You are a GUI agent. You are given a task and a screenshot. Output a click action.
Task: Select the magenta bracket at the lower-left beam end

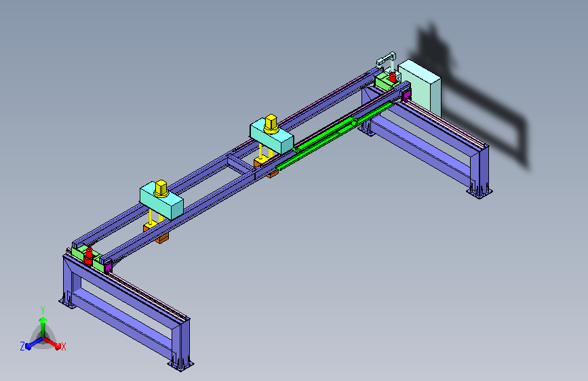click(108, 266)
